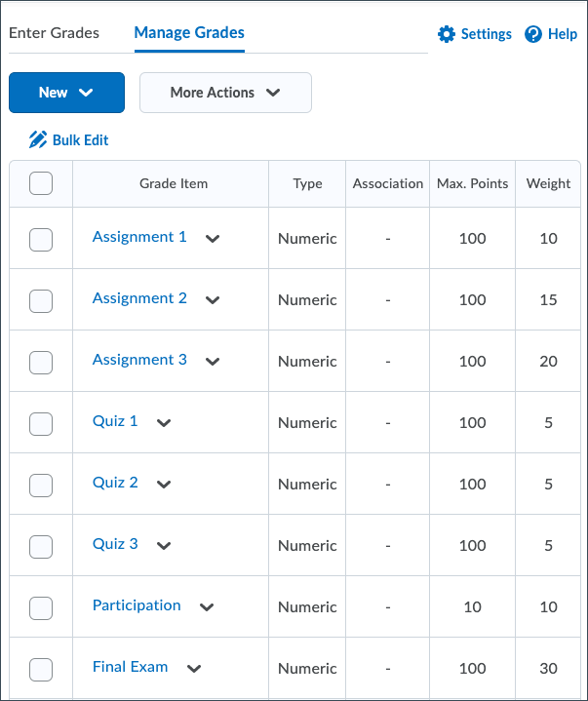Image resolution: width=588 pixels, height=701 pixels.
Task: Open the Quiz 1 context menu chevron
Action: (x=164, y=423)
